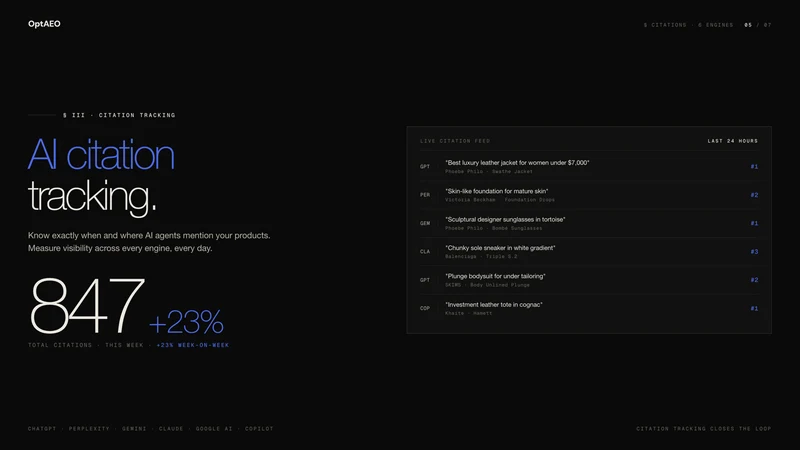Select 'Best luxury leather jacket for women' query
The width and height of the screenshot is (800, 450).
pyautogui.click(x=517, y=163)
